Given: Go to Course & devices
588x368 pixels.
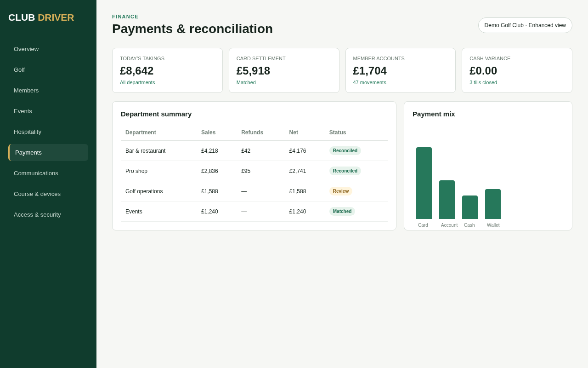Looking at the screenshot, I should 48,194.
